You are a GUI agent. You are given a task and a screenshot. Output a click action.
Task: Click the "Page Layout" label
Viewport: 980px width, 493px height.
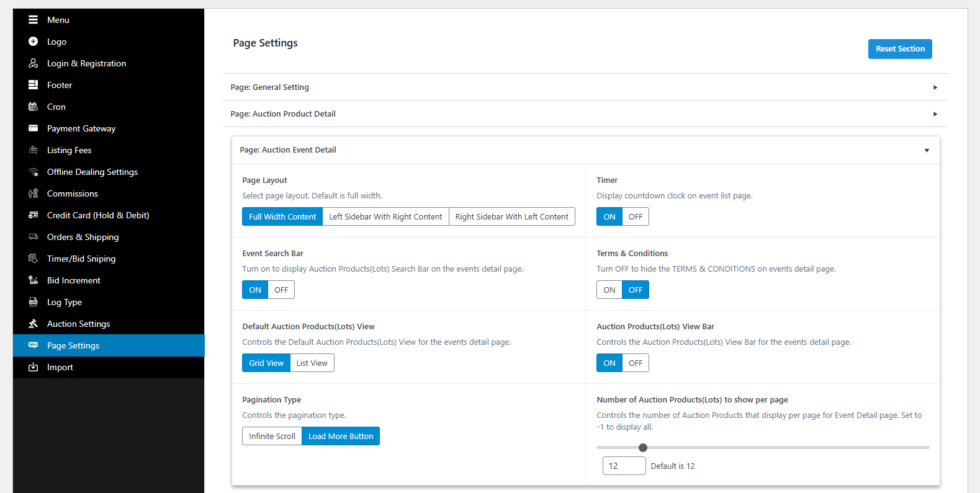265,180
